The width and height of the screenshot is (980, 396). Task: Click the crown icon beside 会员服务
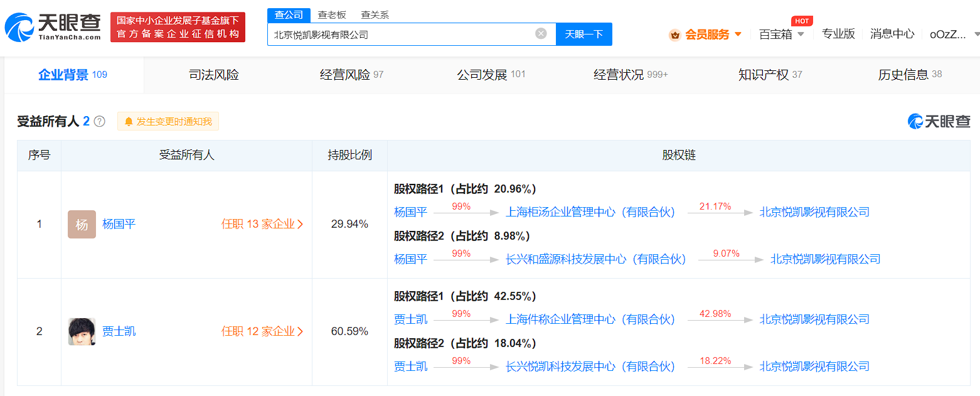[675, 35]
